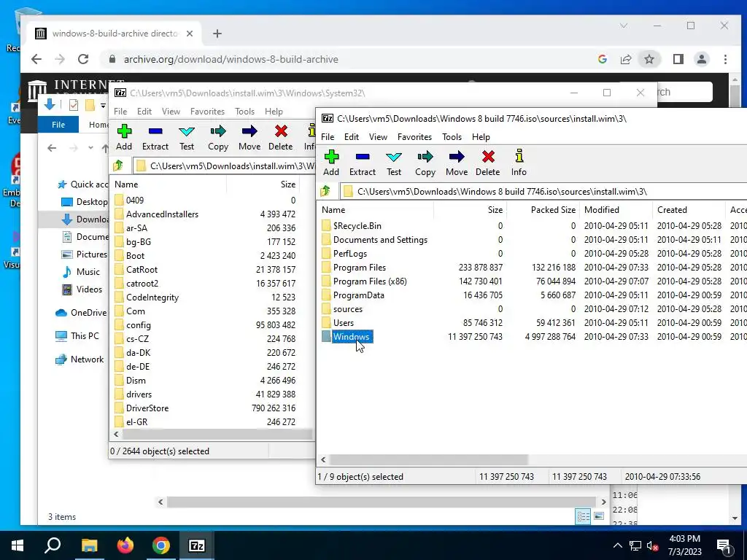Open Chrome share page icon
Image resolution: width=747 pixels, height=560 pixels.
pos(625,59)
